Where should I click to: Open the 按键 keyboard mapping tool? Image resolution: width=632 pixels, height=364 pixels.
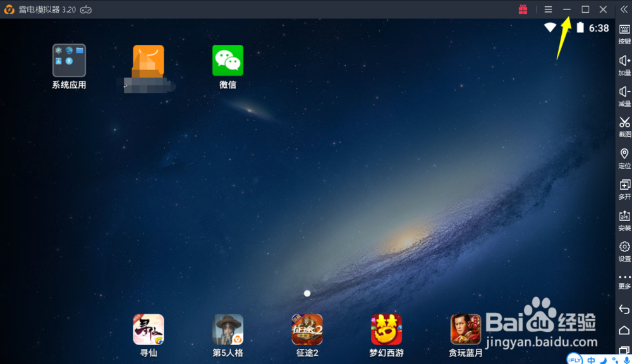(x=624, y=34)
